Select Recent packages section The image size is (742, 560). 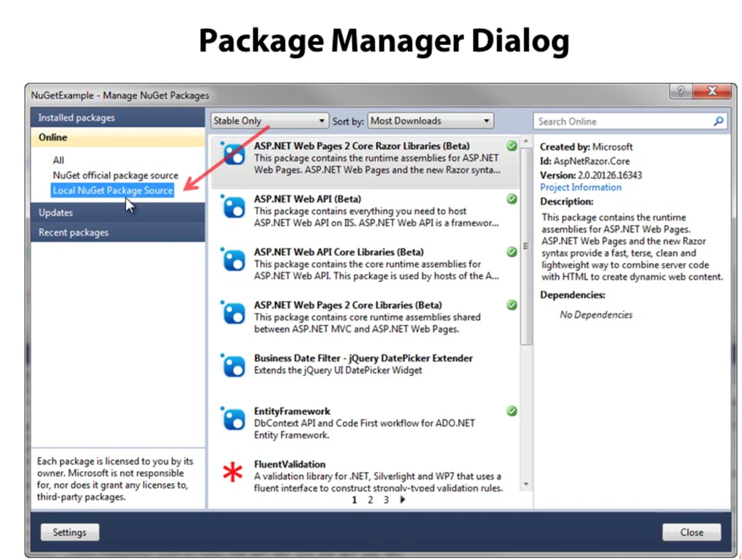(118, 232)
